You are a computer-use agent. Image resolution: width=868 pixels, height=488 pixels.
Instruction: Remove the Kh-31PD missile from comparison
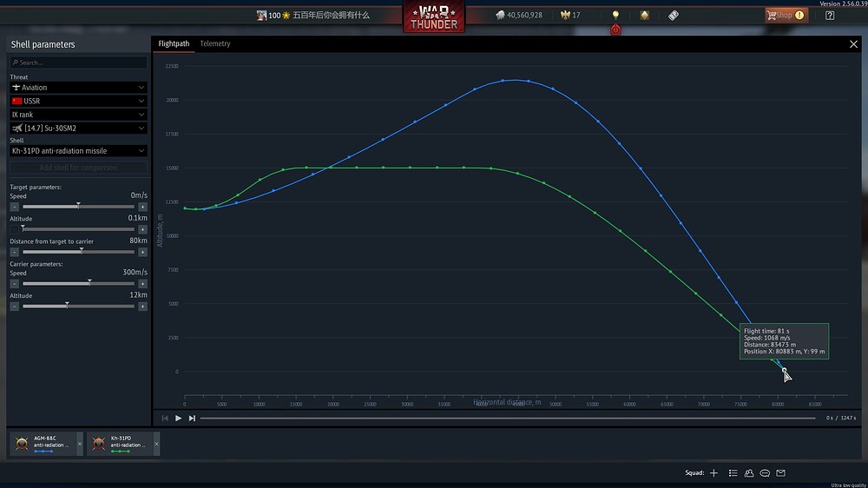point(156,444)
